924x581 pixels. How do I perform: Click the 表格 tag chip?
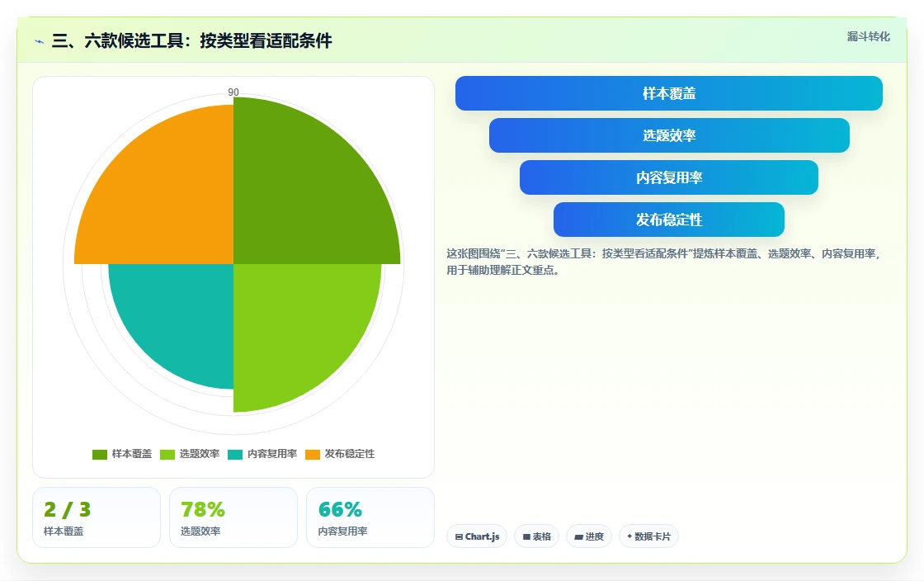tap(536, 536)
